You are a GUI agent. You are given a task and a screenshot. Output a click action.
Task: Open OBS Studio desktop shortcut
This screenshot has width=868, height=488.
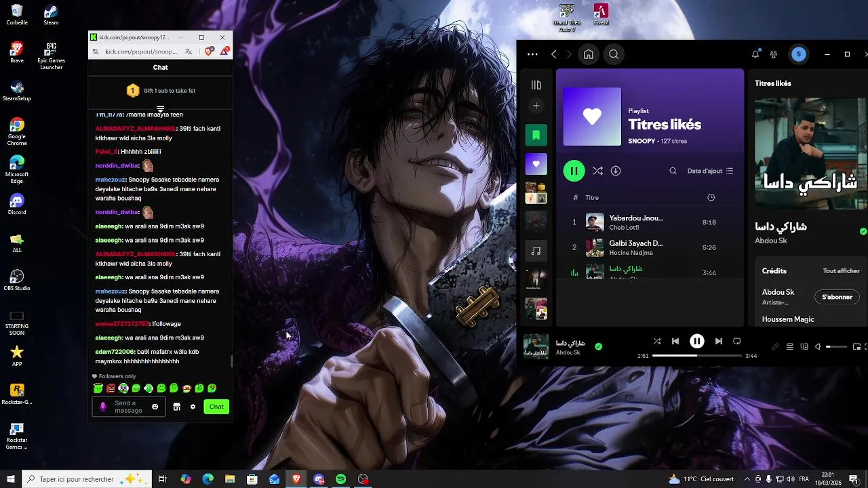coord(17,280)
